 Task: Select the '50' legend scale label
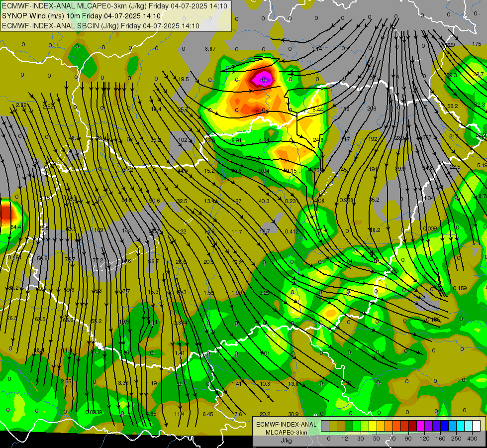pos(377,439)
